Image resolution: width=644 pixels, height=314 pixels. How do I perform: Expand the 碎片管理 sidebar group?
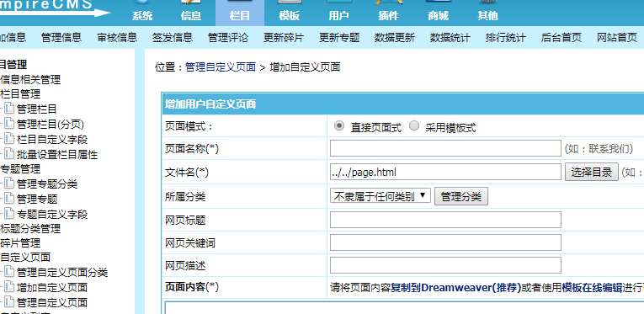20,243
